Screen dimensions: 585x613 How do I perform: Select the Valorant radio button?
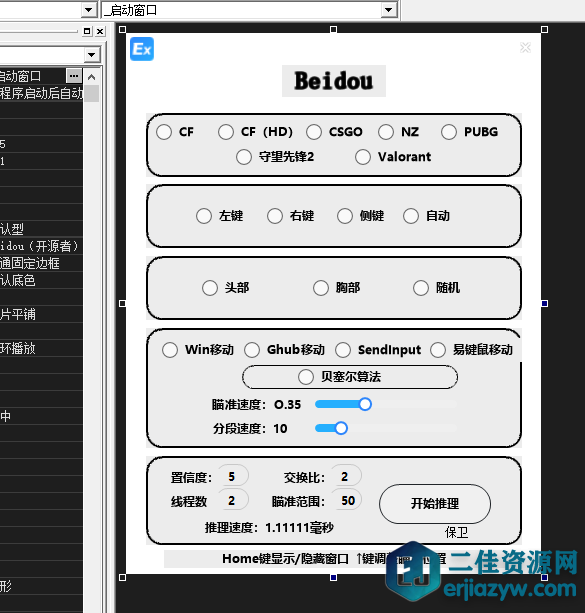click(363, 157)
